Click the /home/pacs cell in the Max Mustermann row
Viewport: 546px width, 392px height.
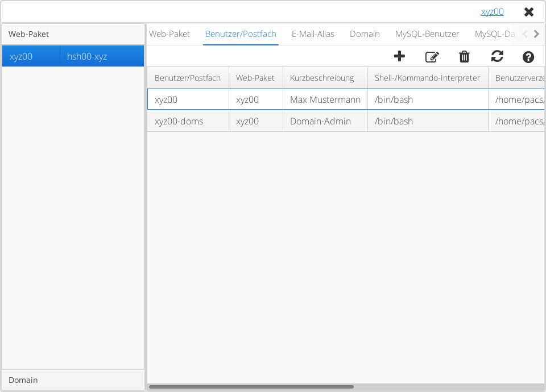516,99
